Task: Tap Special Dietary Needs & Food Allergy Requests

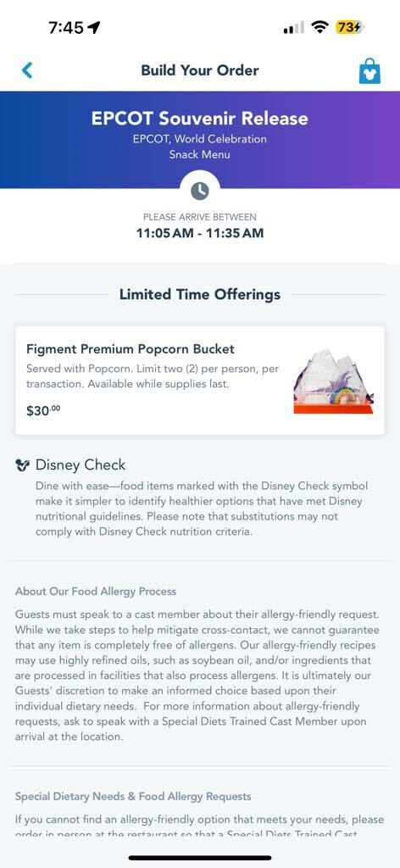Action: pyautogui.click(x=133, y=797)
